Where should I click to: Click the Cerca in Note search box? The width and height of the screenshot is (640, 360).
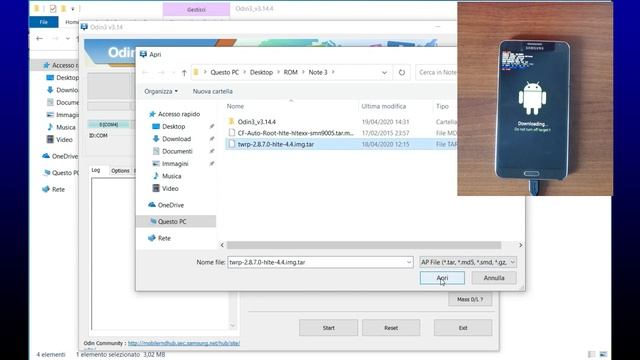(x=436, y=72)
